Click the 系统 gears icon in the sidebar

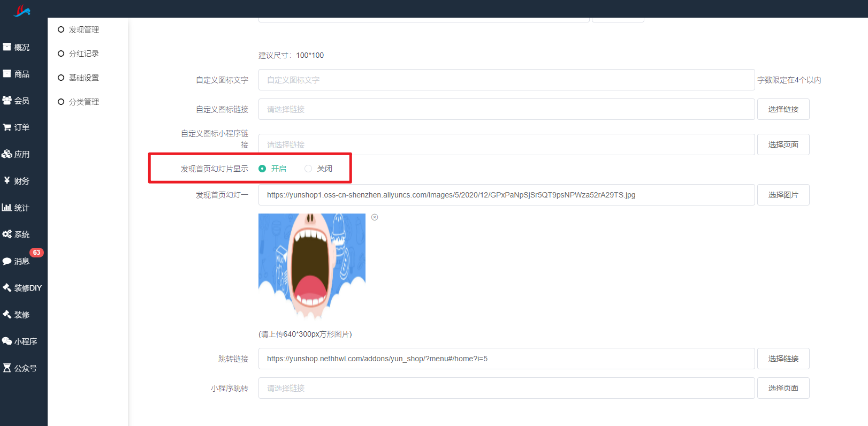coord(7,234)
